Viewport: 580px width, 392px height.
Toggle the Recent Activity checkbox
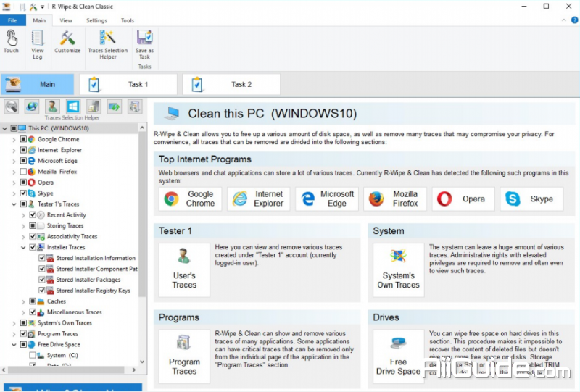(33, 215)
